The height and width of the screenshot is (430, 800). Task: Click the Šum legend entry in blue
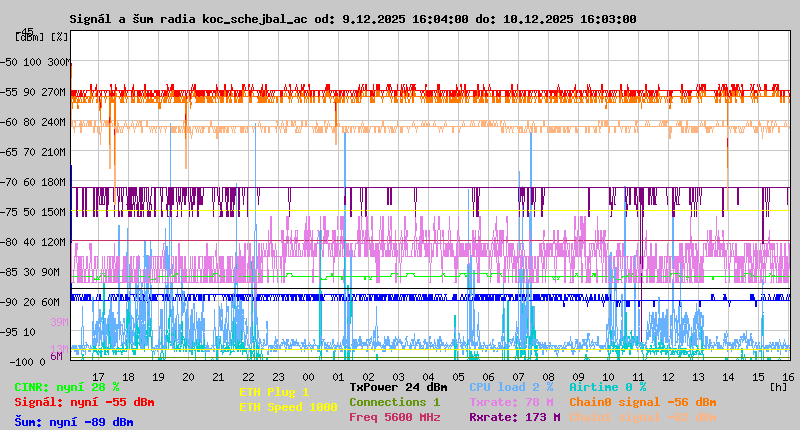[74, 422]
